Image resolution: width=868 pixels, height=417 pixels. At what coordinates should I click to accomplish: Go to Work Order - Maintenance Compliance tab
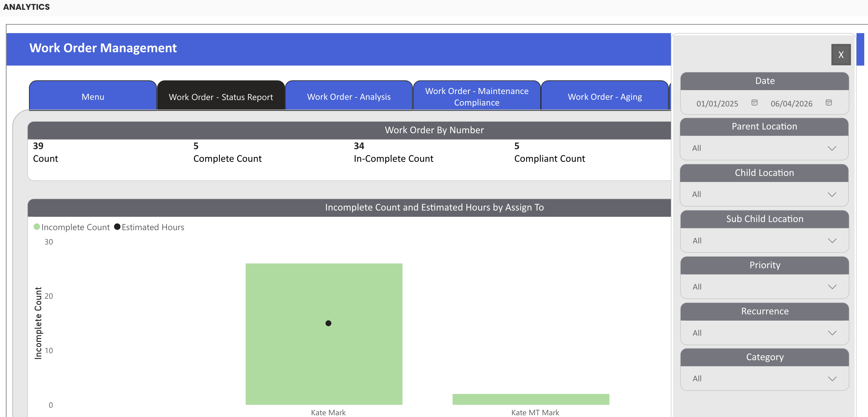click(476, 97)
